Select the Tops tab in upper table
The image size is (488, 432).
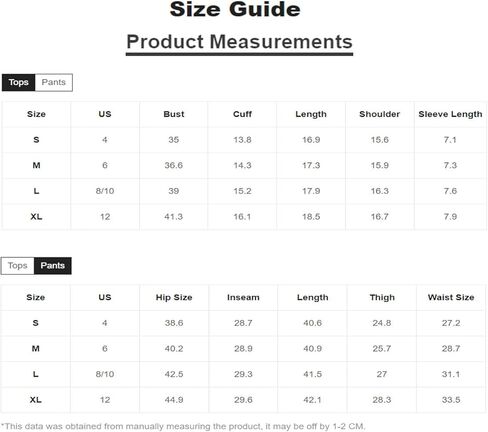(18, 82)
